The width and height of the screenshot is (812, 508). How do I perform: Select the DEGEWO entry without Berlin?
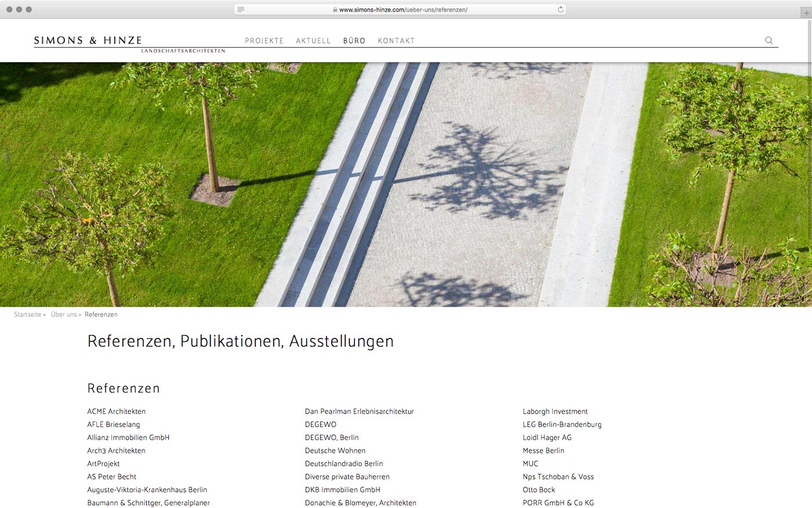point(321,424)
